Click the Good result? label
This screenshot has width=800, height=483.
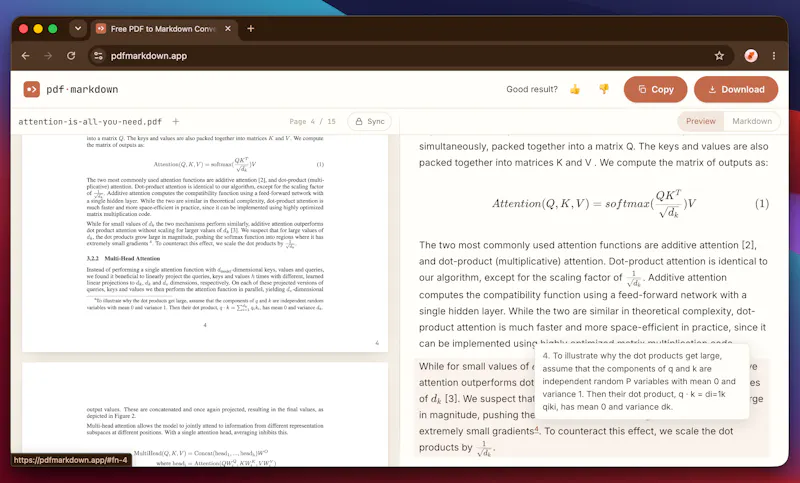(532, 89)
